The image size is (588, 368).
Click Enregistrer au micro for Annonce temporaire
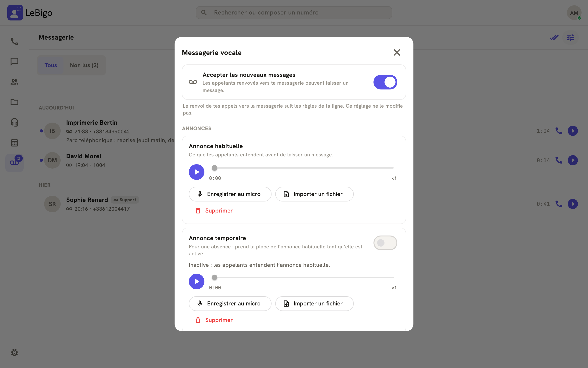point(230,304)
